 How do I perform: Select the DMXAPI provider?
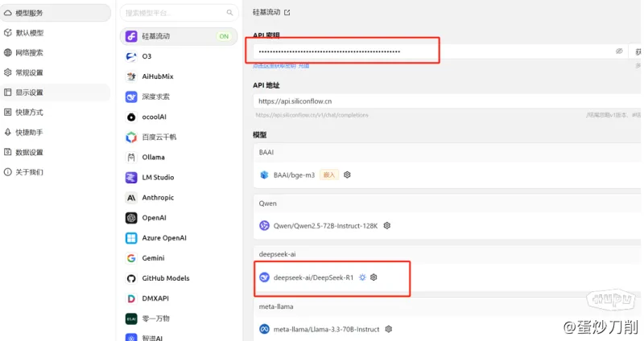coord(179,298)
